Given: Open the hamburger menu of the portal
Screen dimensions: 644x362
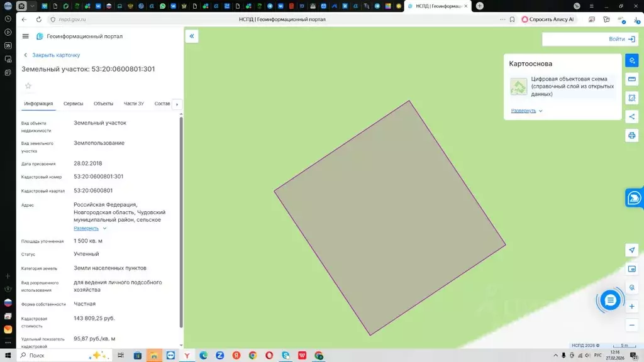Looking at the screenshot, I should point(25,36).
